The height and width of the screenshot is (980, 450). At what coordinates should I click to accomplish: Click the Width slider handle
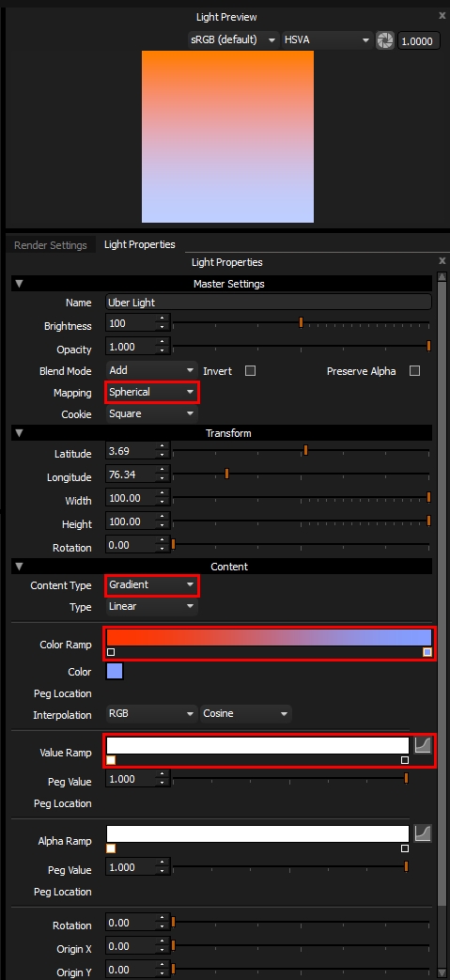pyautogui.click(x=428, y=497)
